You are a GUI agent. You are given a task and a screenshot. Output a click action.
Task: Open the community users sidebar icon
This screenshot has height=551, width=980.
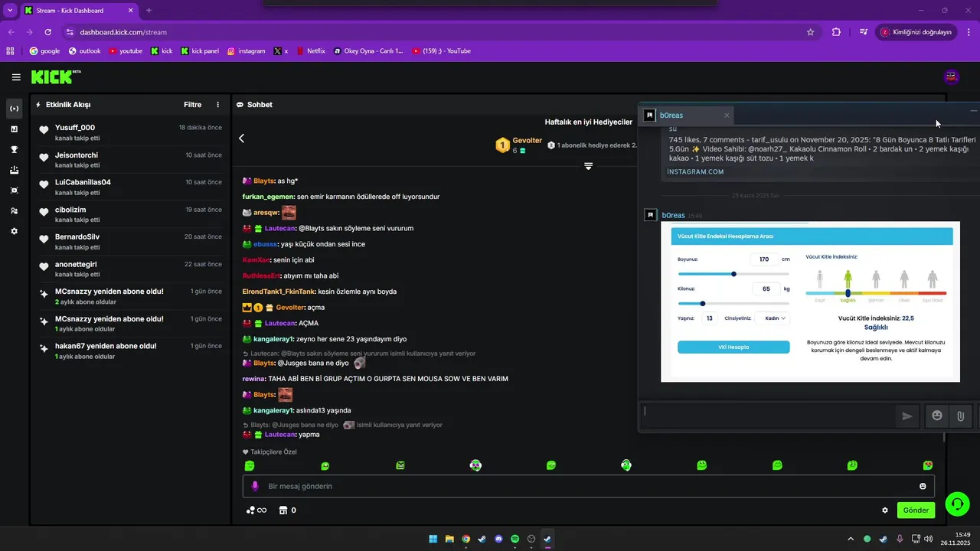[x=14, y=210]
